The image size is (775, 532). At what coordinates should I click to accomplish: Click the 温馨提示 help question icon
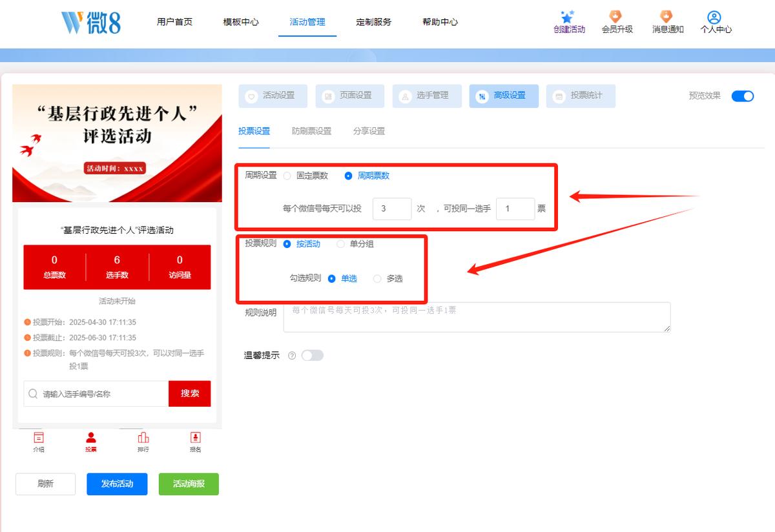pyautogui.click(x=292, y=356)
